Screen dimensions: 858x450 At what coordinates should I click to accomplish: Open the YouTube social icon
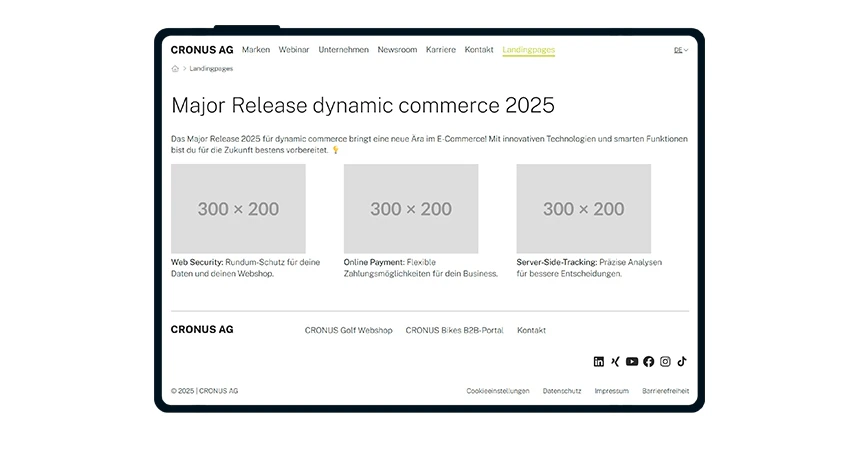click(632, 361)
